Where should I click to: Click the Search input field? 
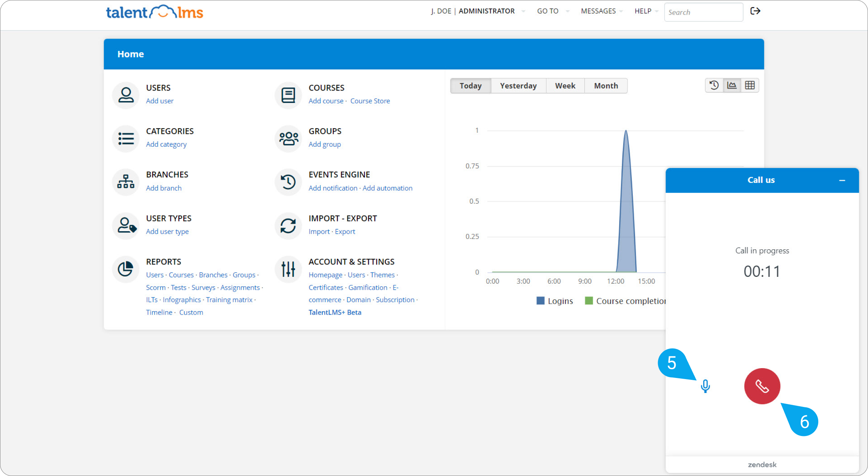click(x=704, y=12)
